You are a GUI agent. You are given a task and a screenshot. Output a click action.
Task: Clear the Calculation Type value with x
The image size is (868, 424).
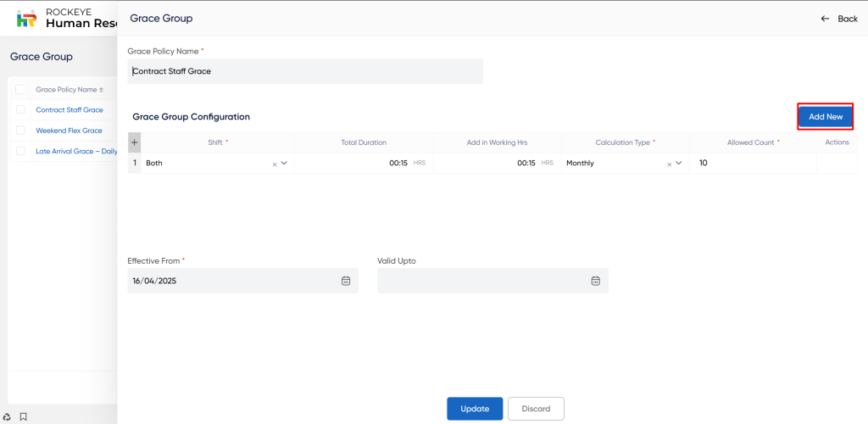669,164
